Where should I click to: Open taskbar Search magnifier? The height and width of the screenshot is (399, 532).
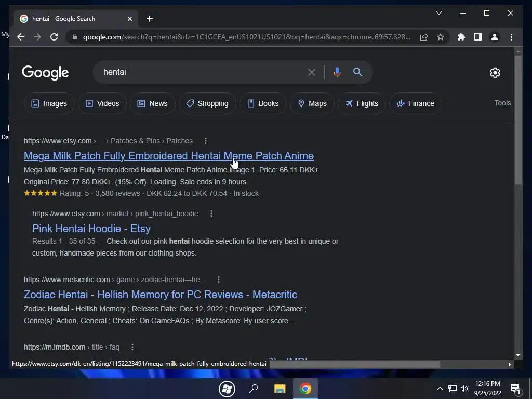(254, 389)
